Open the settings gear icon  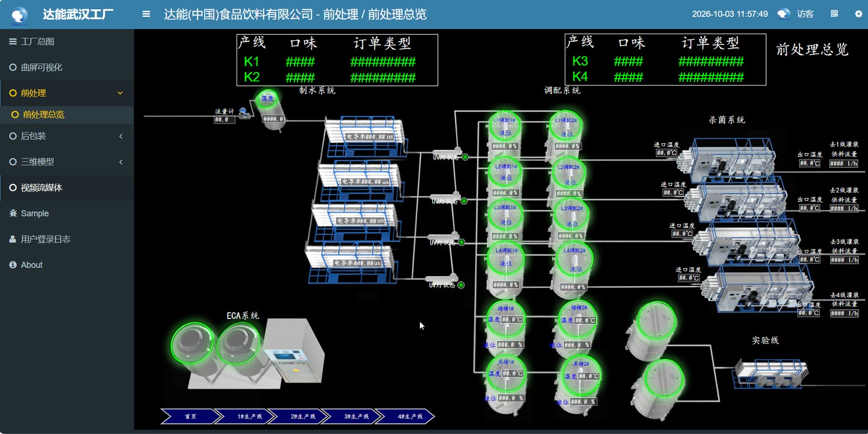tap(858, 14)
